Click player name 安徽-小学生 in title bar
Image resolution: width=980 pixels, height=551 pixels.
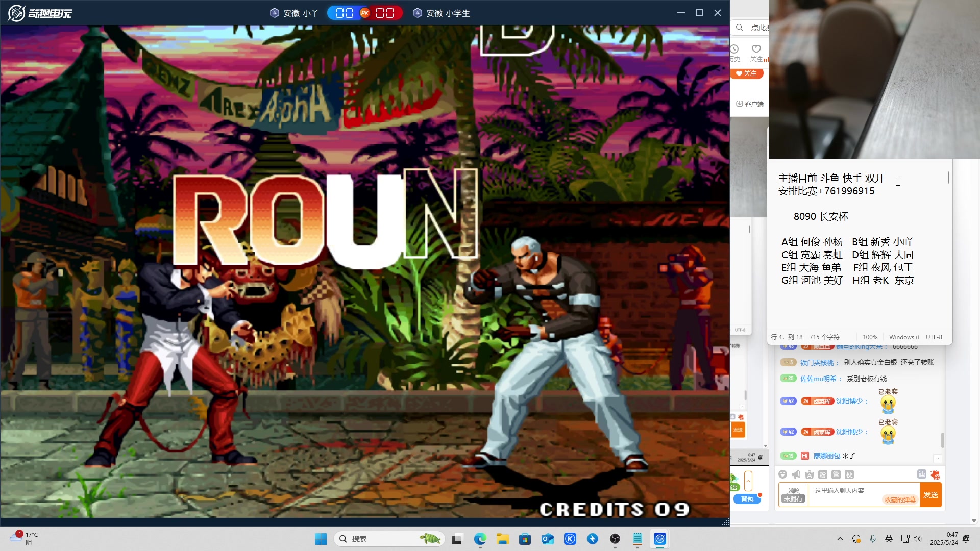(x=448, y=13)
